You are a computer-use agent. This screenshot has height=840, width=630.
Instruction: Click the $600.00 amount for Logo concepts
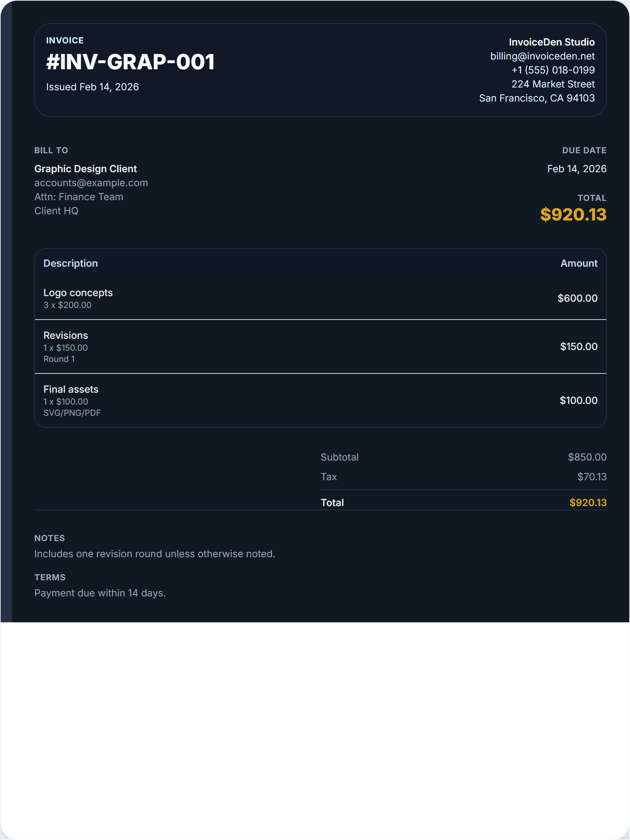point(577,298)
